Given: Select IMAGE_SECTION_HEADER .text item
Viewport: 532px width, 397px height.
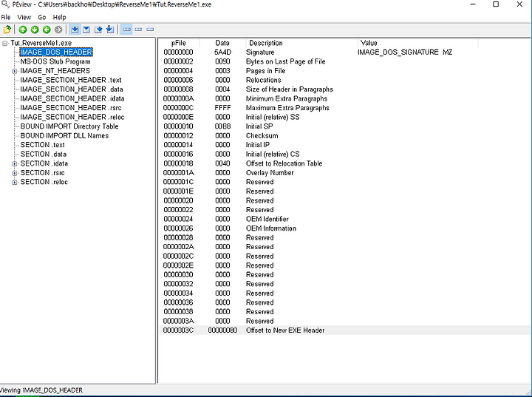Looking at the screenshot, I should tap(71, 80).
